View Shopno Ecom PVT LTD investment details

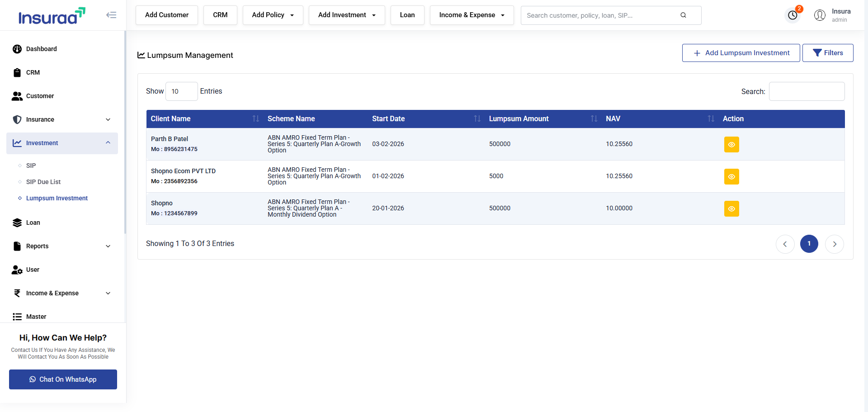click(x=731, y=176)
